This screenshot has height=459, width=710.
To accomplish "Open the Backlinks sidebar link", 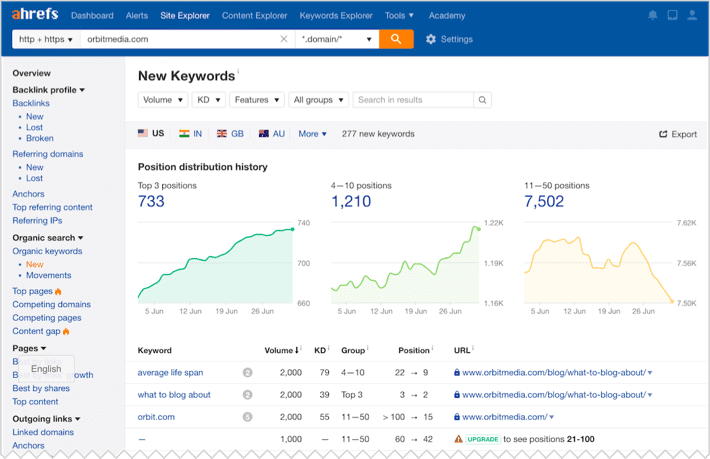I will 31,103.
